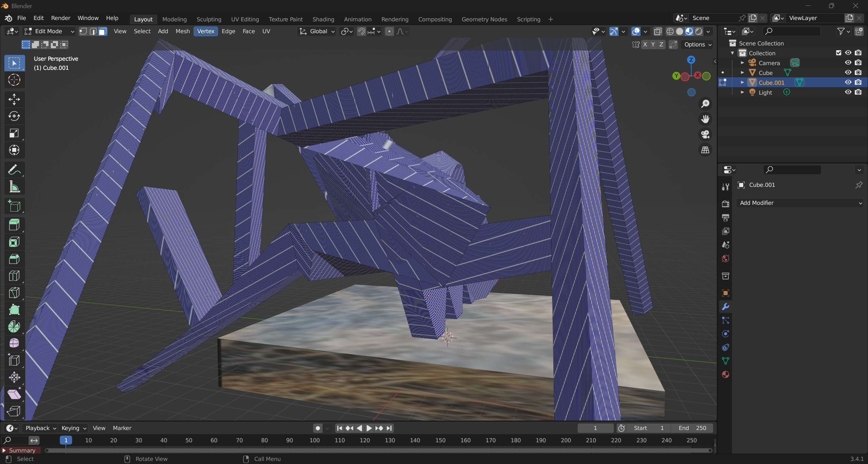The height and width of the screenshot is (464, 868).
Task: Open the Mesh menu
Action: tap(182, 32)
